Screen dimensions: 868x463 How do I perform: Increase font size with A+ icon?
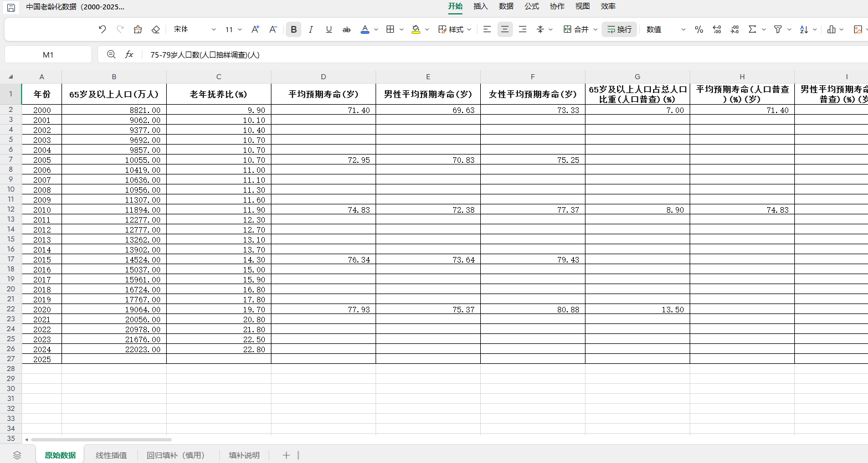click(255, 29)
